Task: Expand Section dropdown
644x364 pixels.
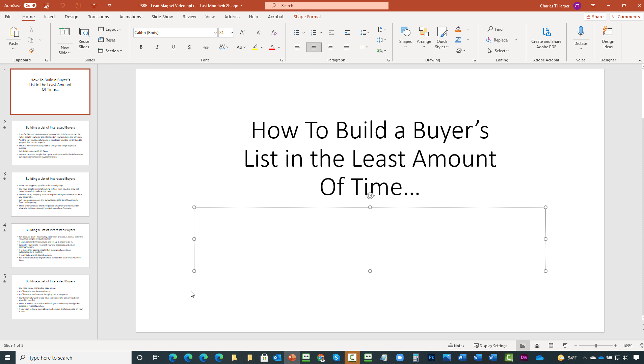Action: [110, 51]
